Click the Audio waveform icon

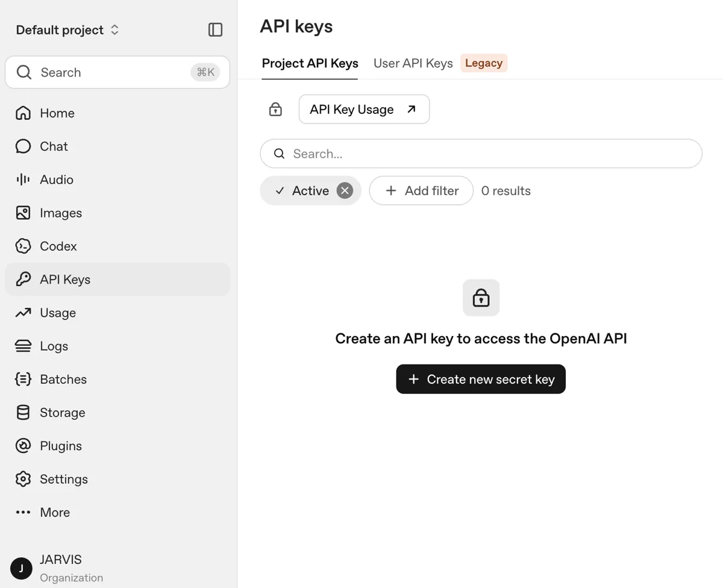(23, 180)
